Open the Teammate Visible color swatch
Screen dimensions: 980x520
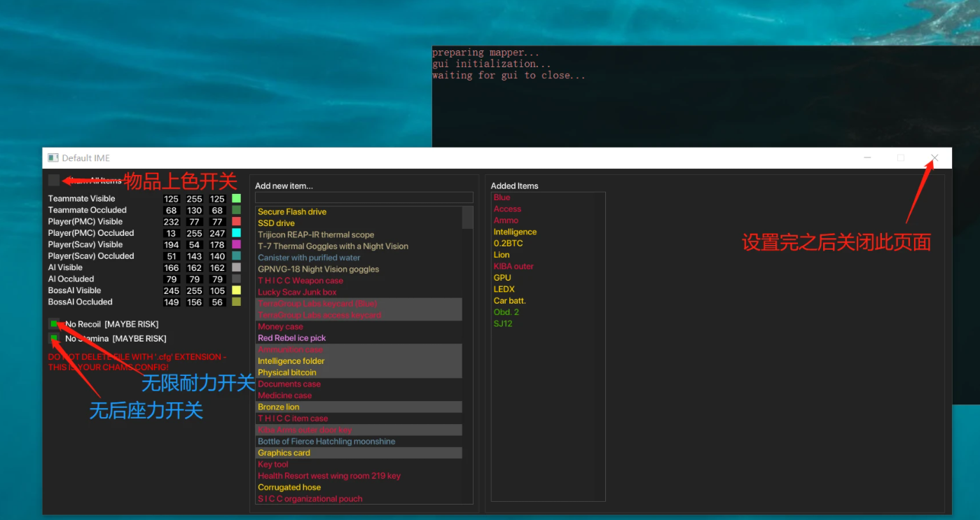click(x=236, y=199)
